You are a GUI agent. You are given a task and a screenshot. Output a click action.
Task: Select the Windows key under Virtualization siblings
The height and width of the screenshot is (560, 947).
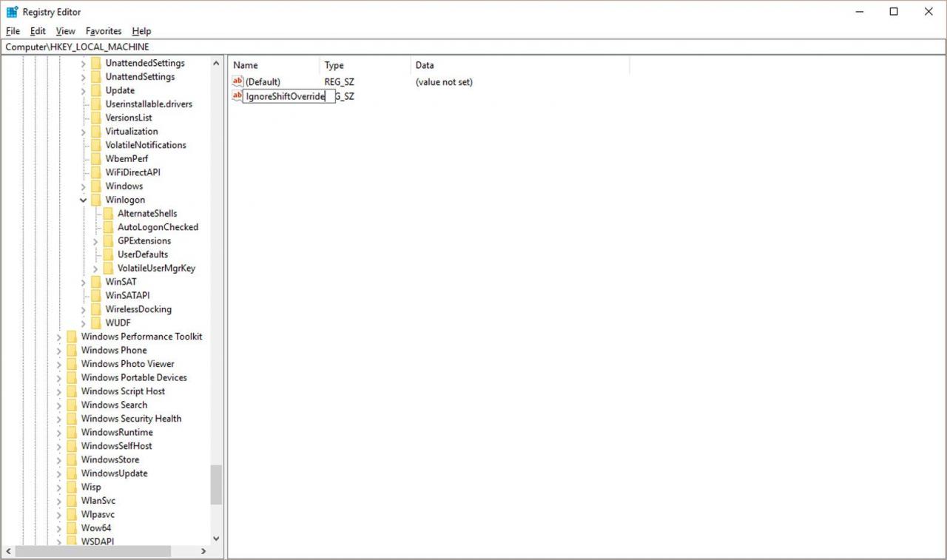(x=124, y=186)
